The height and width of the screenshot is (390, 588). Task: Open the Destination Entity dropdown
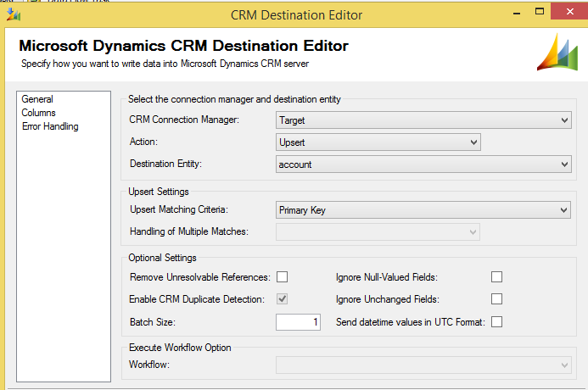[x=423, y=164]
